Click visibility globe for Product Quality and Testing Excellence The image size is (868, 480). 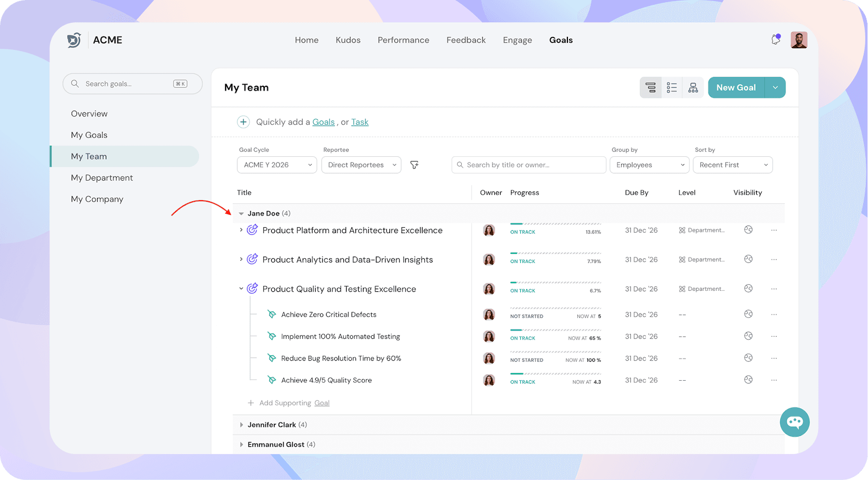point(748,289)
